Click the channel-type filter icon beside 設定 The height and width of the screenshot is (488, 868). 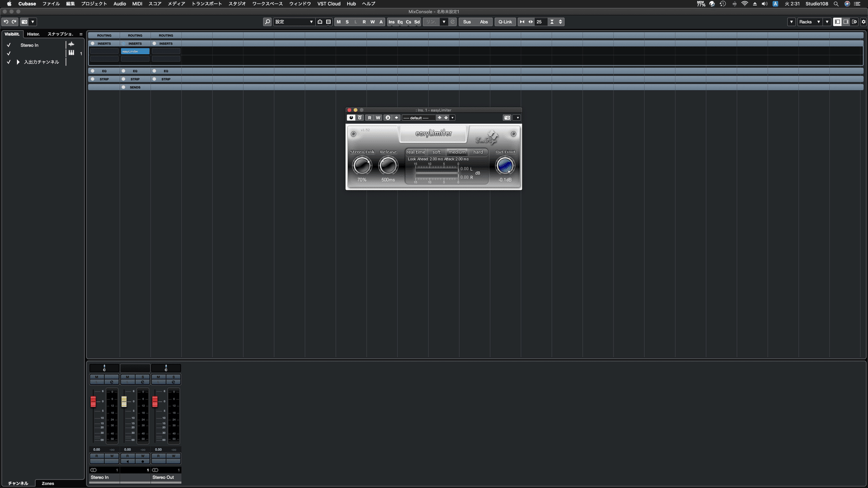320,22
